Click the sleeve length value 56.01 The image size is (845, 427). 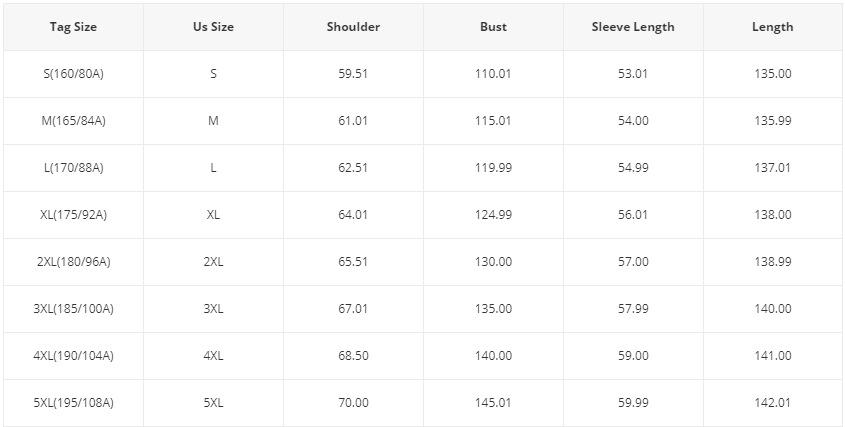click(x=633, y=215)
